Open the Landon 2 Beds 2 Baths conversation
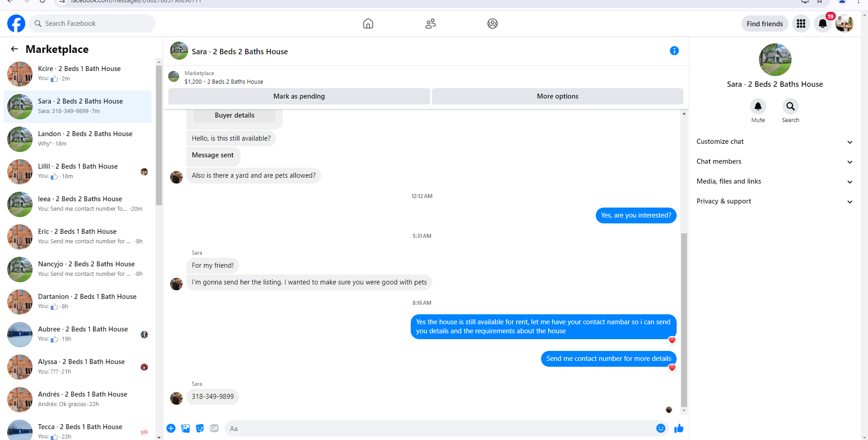Screen dimensions: 868x440 (x=78, y=139)
